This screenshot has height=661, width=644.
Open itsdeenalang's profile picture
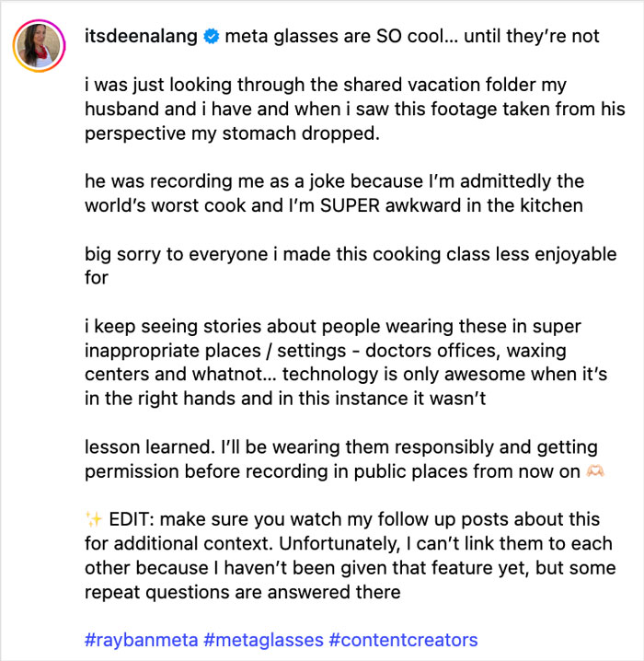pyautogui.click(x=39, y=45)
